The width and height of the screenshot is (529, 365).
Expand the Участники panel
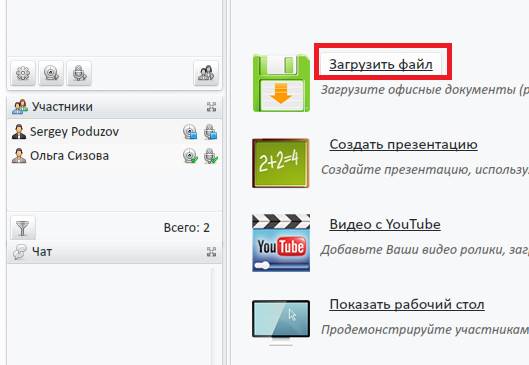point(211,107)
